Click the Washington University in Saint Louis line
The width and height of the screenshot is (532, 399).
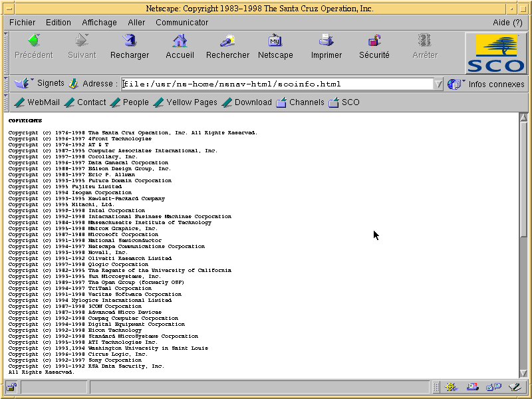[x=108, y=348]
